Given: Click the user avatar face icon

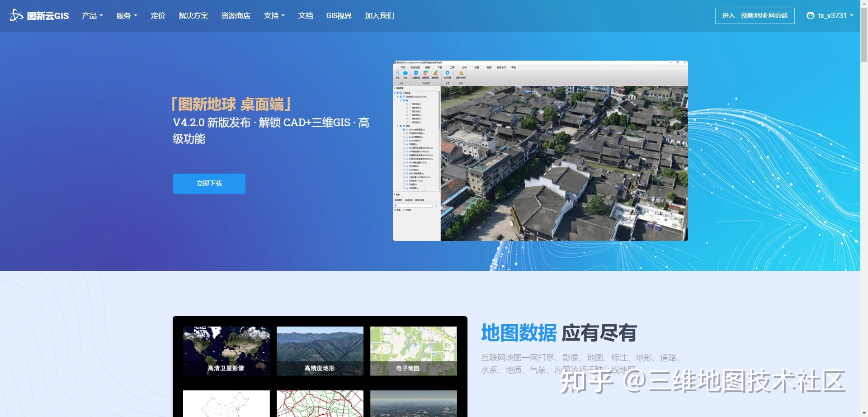Looking at the screenshot, I should 810,15.
